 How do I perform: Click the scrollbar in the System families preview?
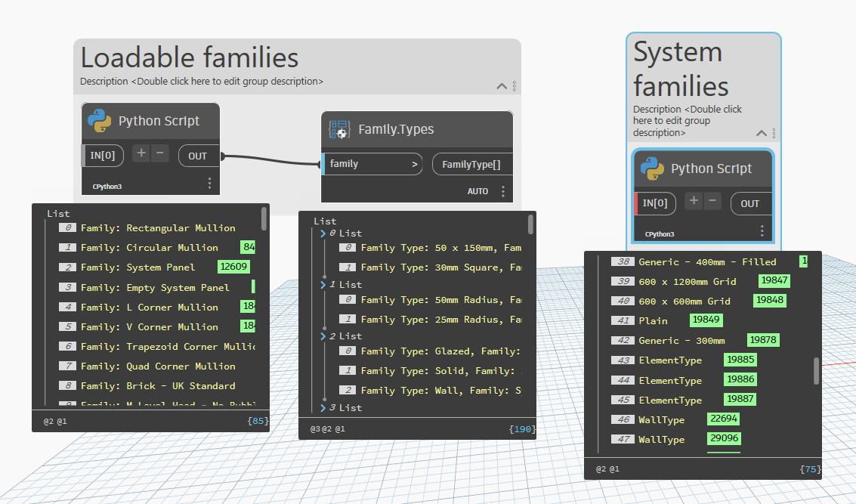816,371
